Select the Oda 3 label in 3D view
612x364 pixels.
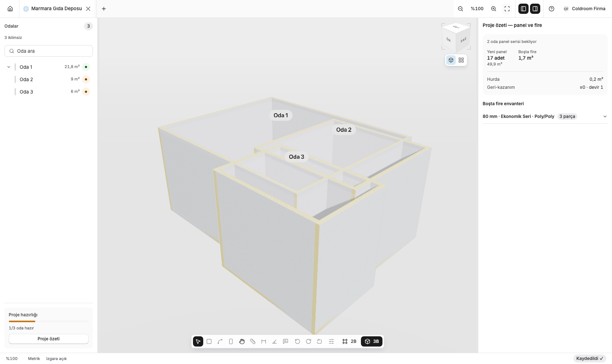click(297, 157)
